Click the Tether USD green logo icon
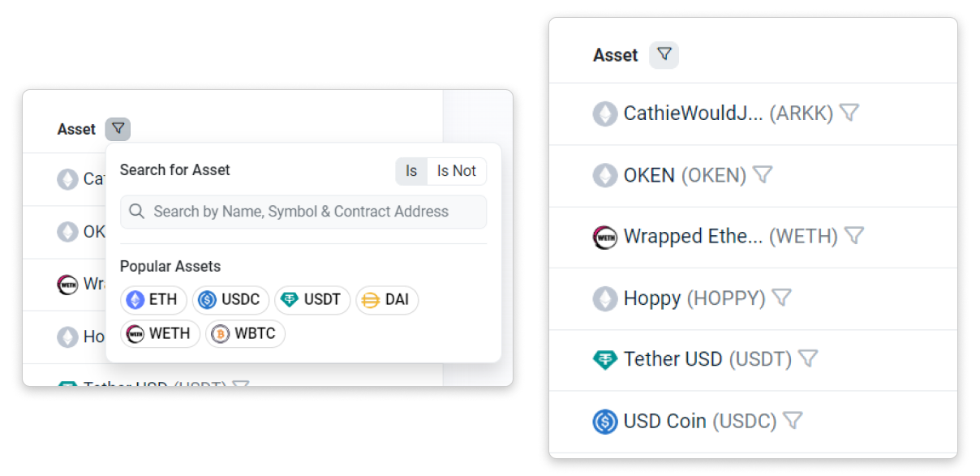 tap(605, 359)
